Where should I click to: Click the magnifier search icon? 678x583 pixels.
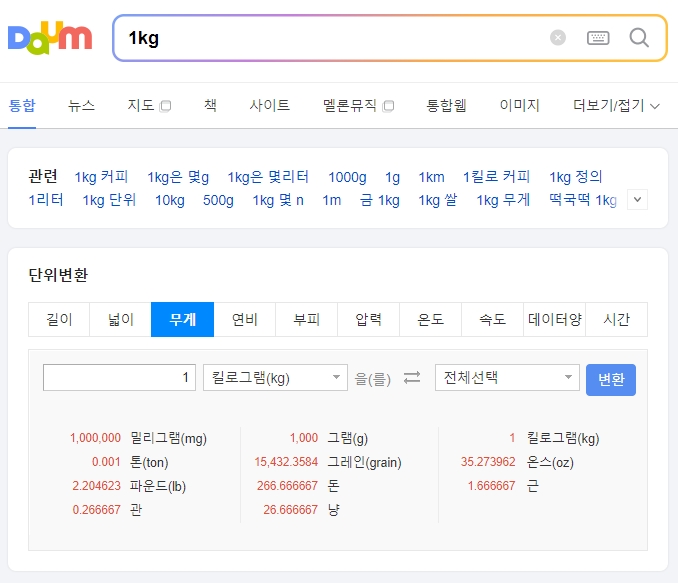[639, 38]
